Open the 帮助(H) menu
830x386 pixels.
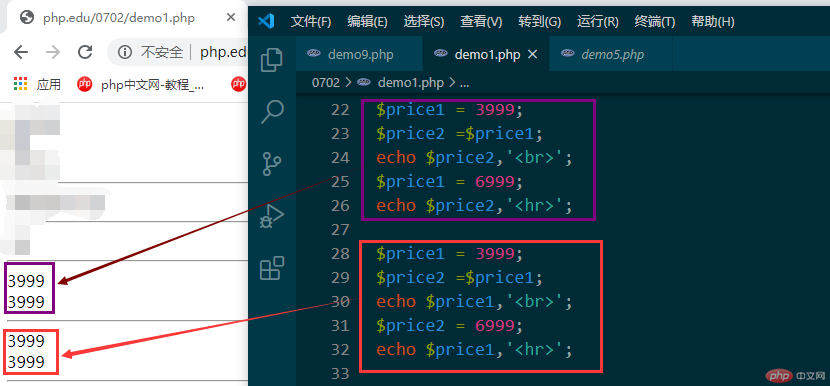(713, 22)
